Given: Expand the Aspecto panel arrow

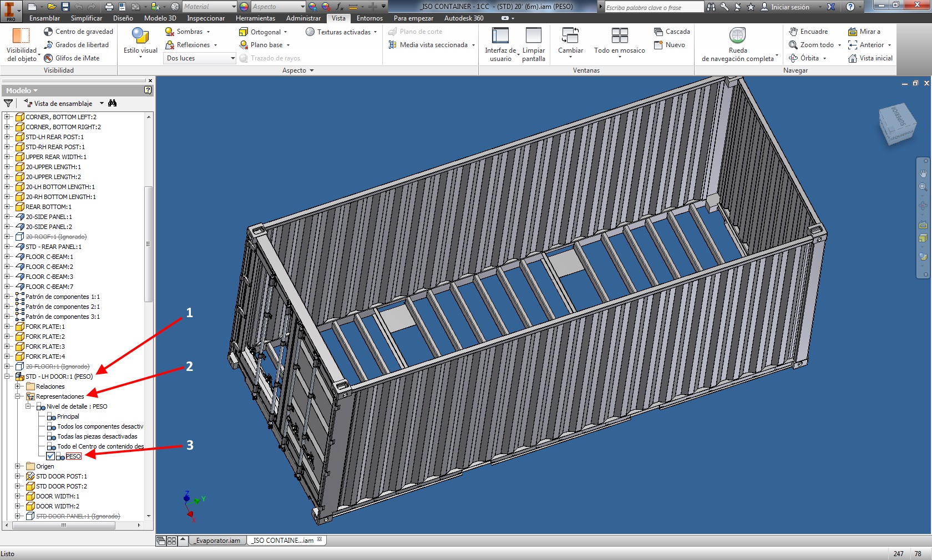Looking at the screenshot, I should (312, 70).
